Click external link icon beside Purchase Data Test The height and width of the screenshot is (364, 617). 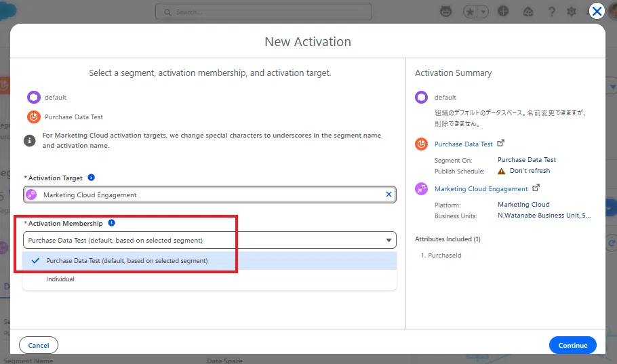tap(500, 143)
